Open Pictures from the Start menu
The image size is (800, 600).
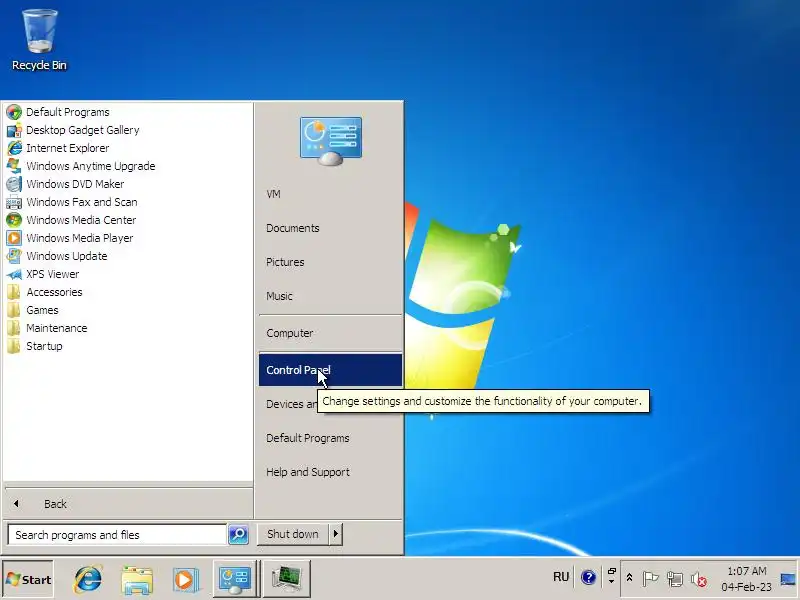click(330, 262)
